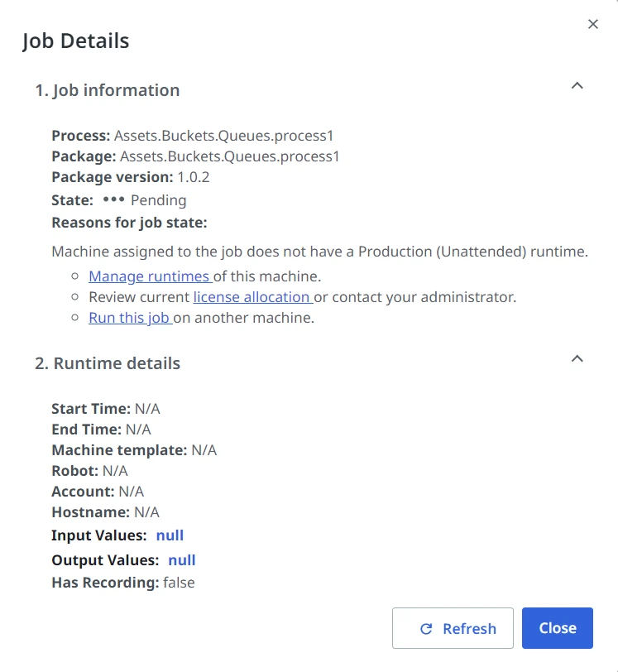Open the Manage runtimes link
The height and width of the screenshot is (672, 618).
click(x=151, y=276)
